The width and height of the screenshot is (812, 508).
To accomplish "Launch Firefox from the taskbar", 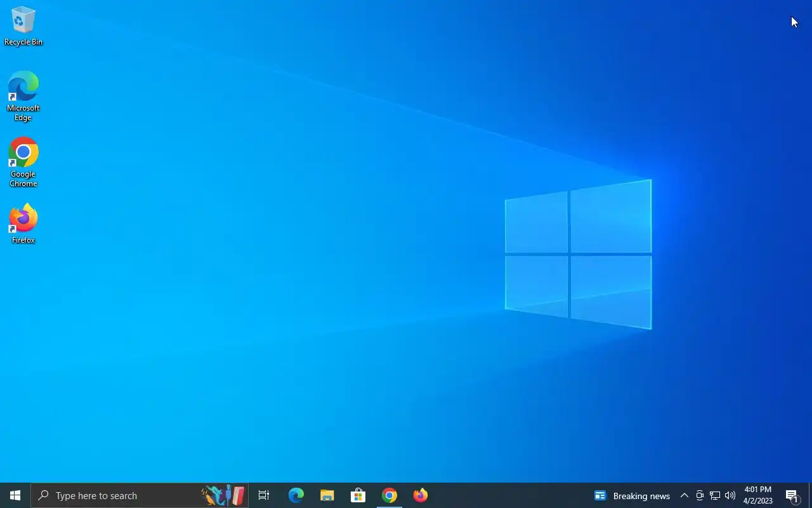I will (x=421, y=495).
